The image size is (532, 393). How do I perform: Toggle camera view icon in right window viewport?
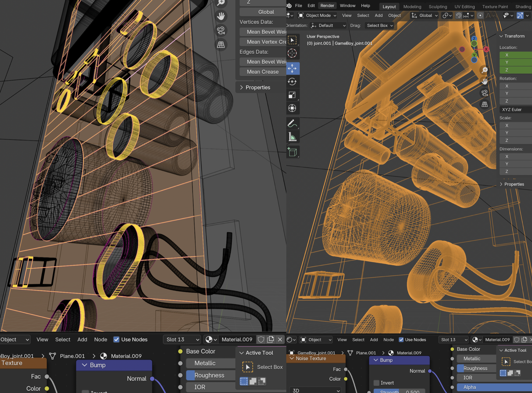coord(485,93)
